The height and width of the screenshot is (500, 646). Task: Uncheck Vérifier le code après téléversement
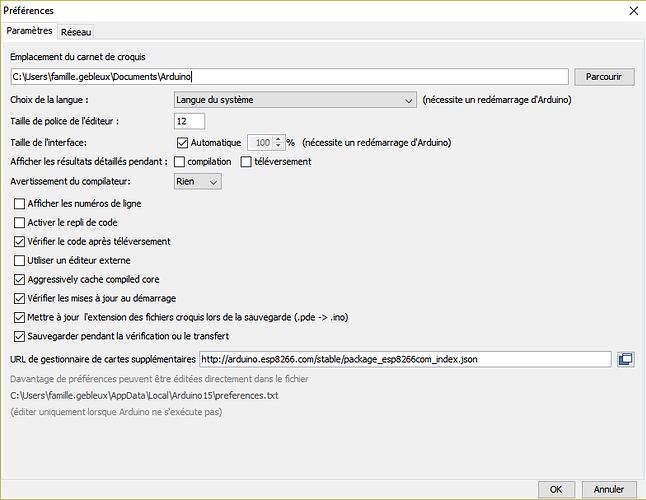20,242
